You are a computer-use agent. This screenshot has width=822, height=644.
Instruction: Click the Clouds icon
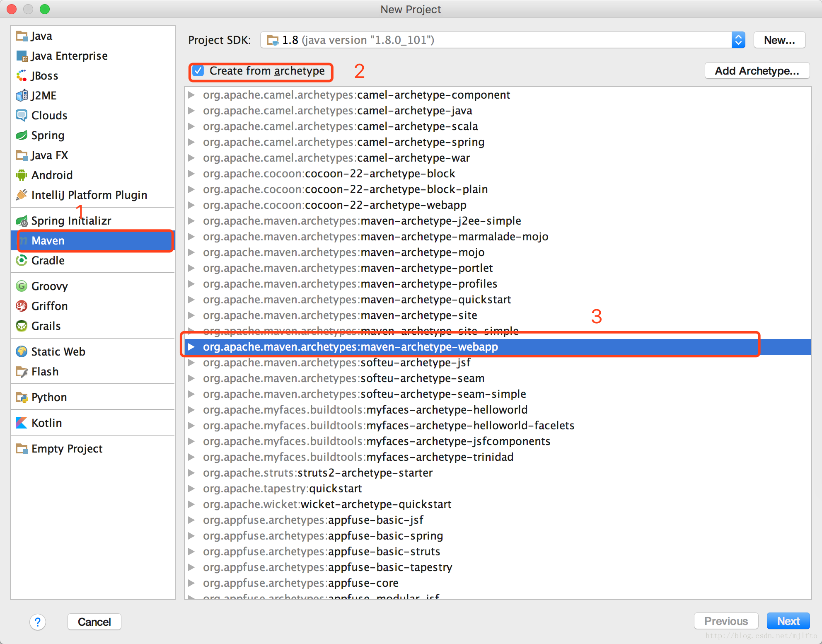(22, 116)
